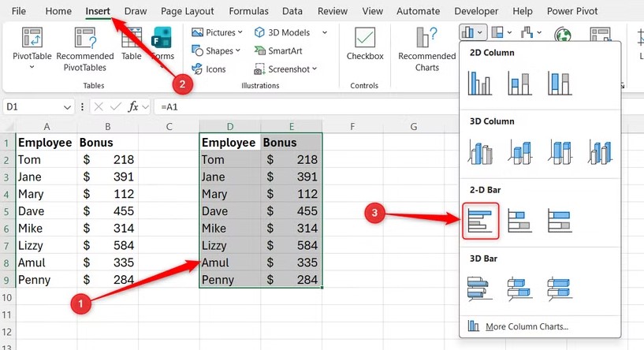
Task: Expand the Name Box dropdown arrow
Action: pyautogui.click(x=67, y=107)
